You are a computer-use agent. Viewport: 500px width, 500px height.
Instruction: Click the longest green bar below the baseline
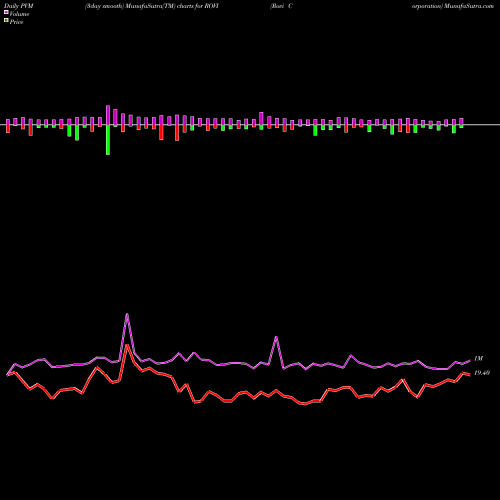(x=108, y=140)
